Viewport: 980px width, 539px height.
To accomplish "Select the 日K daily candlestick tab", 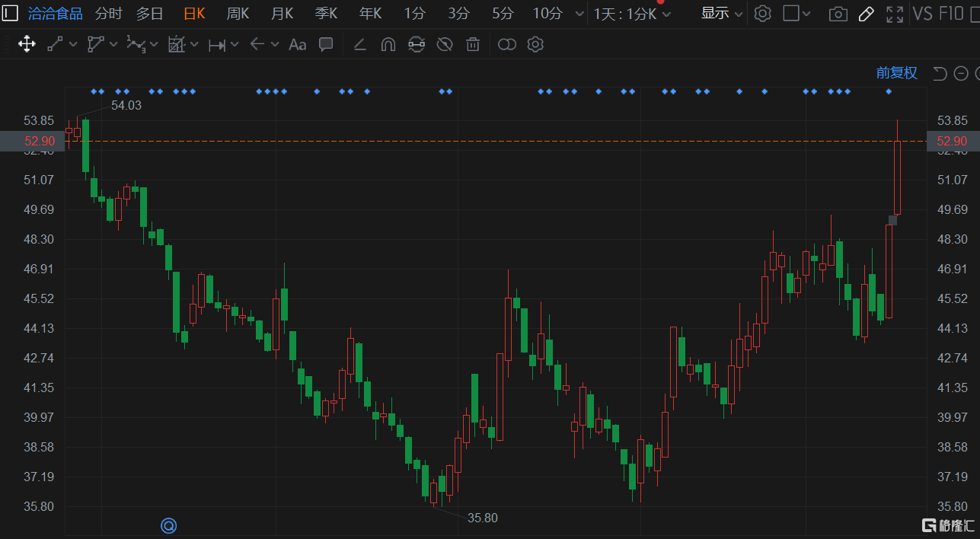I will (x=194, y=14).
